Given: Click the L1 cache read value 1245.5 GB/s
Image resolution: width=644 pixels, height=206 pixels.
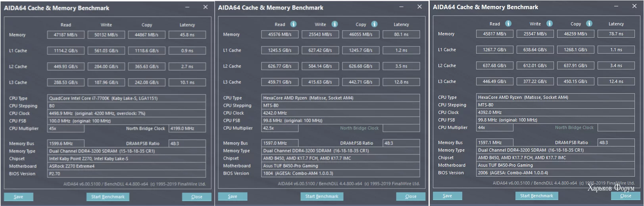Looking at the screenshot, I should (280, 50).
